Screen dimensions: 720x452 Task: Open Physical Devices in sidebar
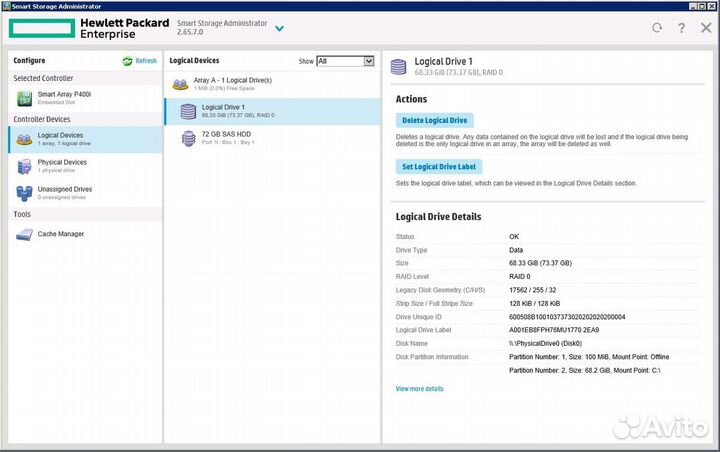tap(85, 166)
